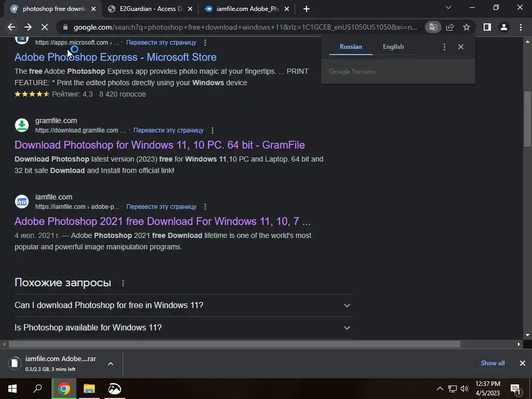Close the downloads bar
This screenshot has width=532, height=399.
[x=523, y=363]
